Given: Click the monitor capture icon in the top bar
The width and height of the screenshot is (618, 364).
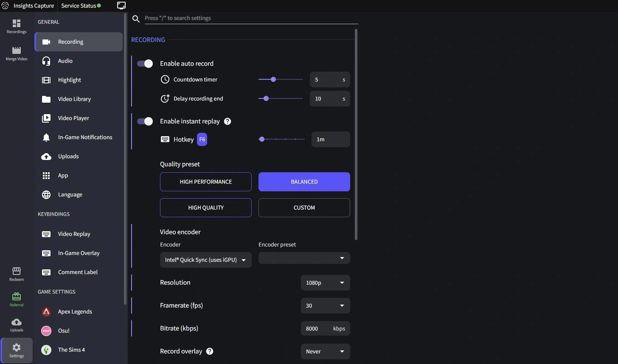Looking at the screenshot, I should [x=121, y=6].
